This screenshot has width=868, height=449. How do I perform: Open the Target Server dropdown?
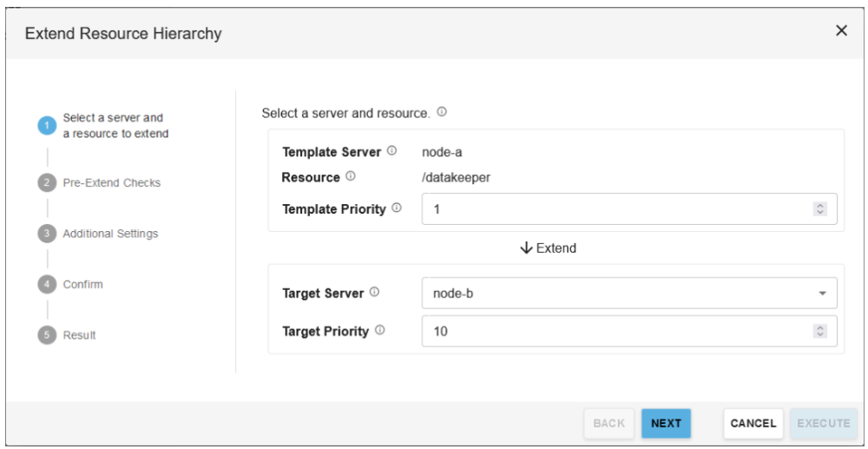pyautogui.click(x=629, y=294)
